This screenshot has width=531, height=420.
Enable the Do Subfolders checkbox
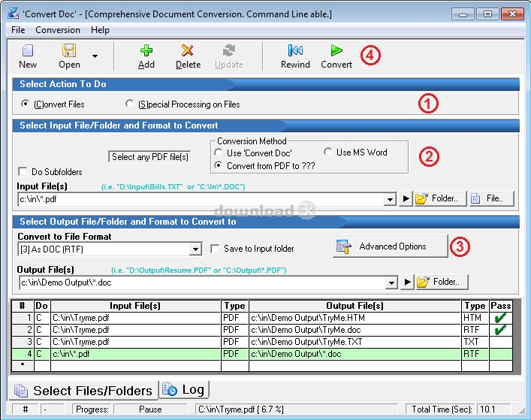tap(23, 172)
